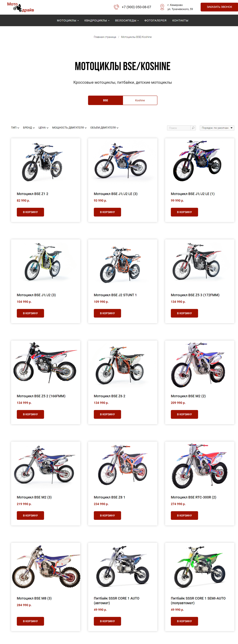Open the МОЩНОСТЬ ДВИГАТЕЛЯ filter
Image resolution: width=238 pixels, height=644 pixels.
click(69, 128)
